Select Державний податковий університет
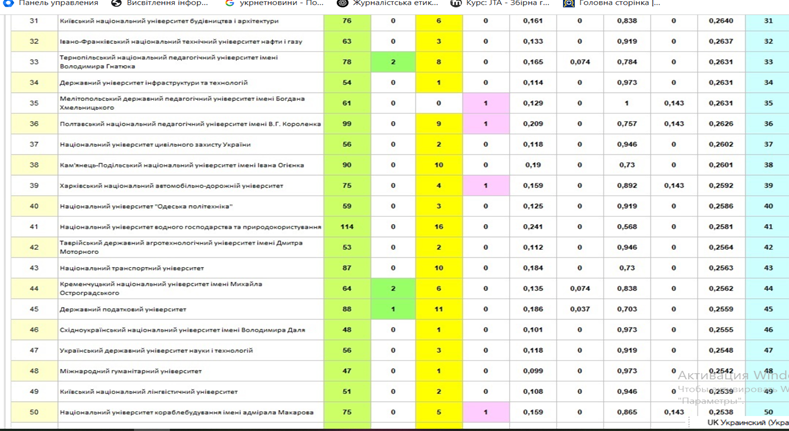The height and width of the screenshot is (431, 789). [123, 309]
